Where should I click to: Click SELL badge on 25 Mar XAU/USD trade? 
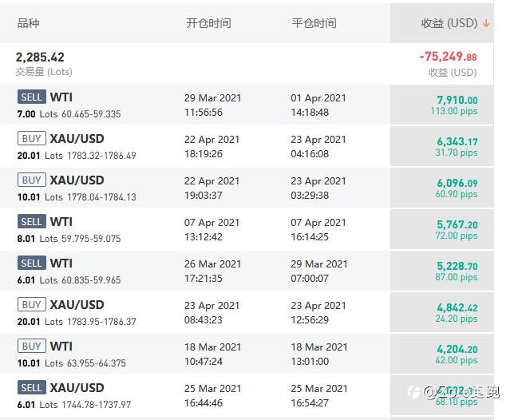32,387
